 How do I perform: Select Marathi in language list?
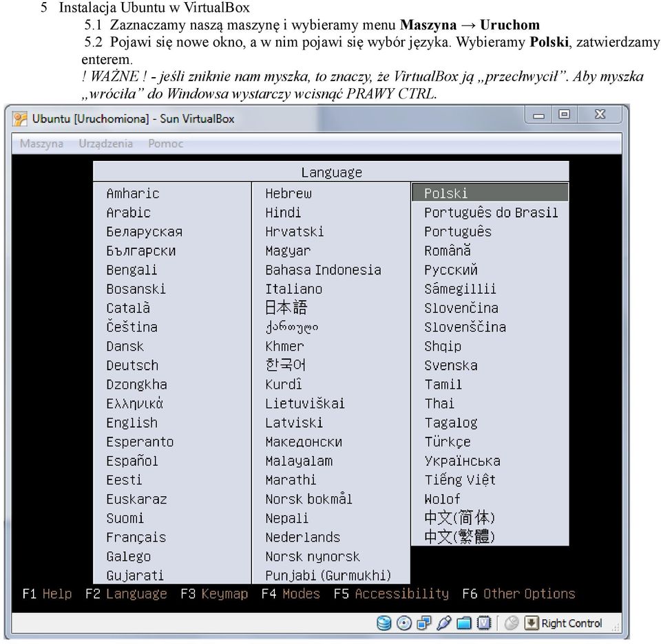tap(291, 480)
